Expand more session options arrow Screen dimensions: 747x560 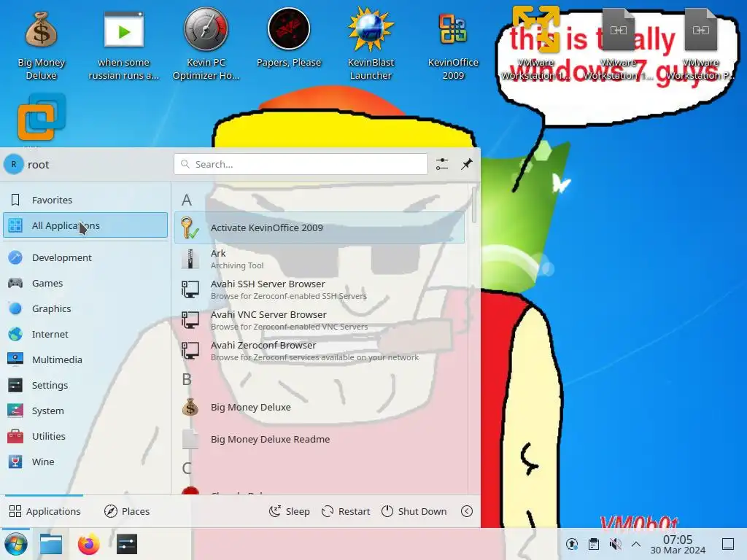pyautogui.click(x=467, y=511)
